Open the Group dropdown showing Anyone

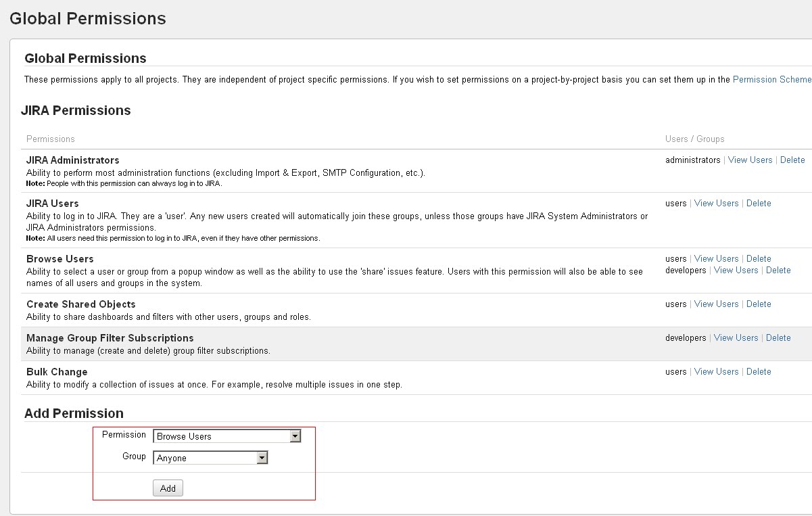[x=211, y=459]
